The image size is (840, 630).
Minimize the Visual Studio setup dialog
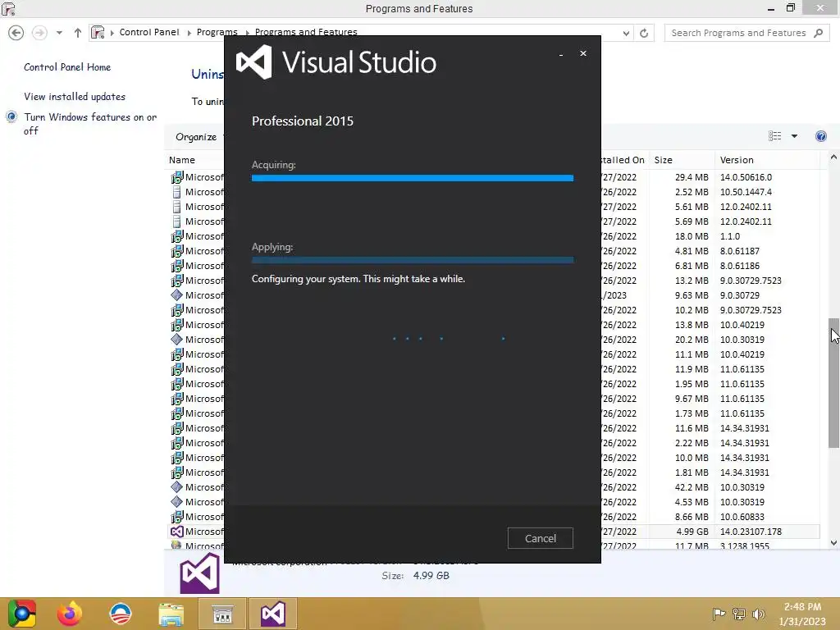point(561,54)
